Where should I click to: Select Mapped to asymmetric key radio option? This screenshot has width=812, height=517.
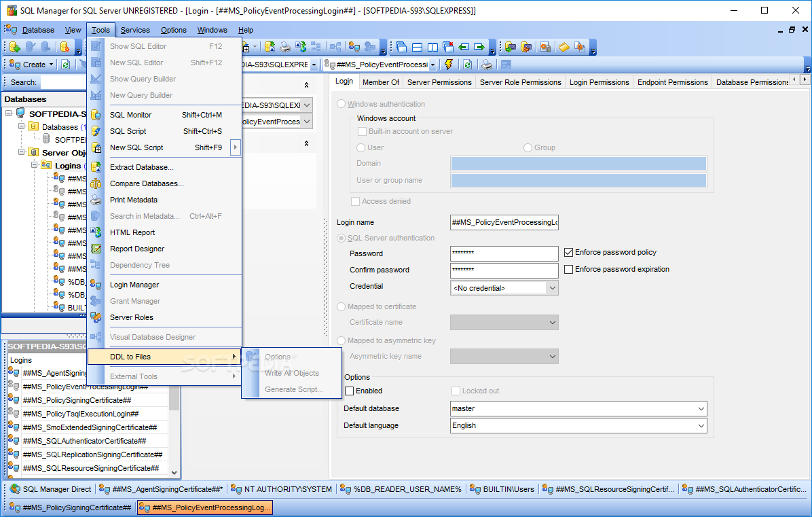[x=342, y=340]
